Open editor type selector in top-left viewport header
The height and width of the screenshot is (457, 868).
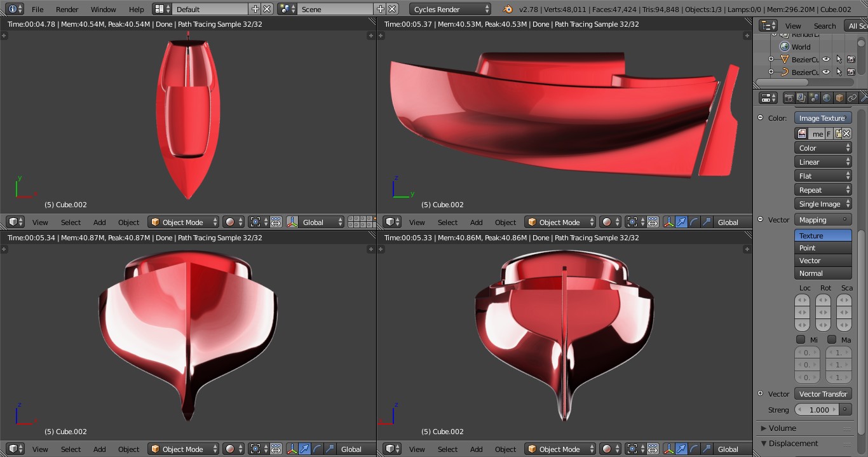15,222
